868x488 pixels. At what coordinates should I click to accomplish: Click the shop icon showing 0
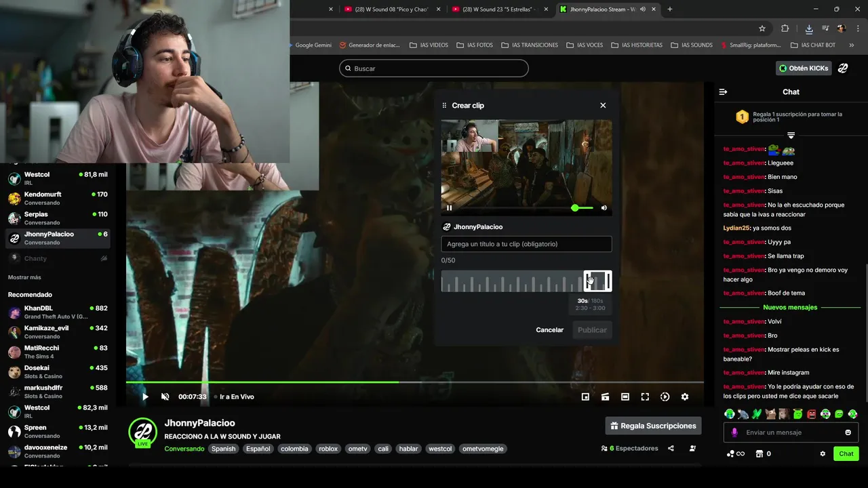point(764,453)
